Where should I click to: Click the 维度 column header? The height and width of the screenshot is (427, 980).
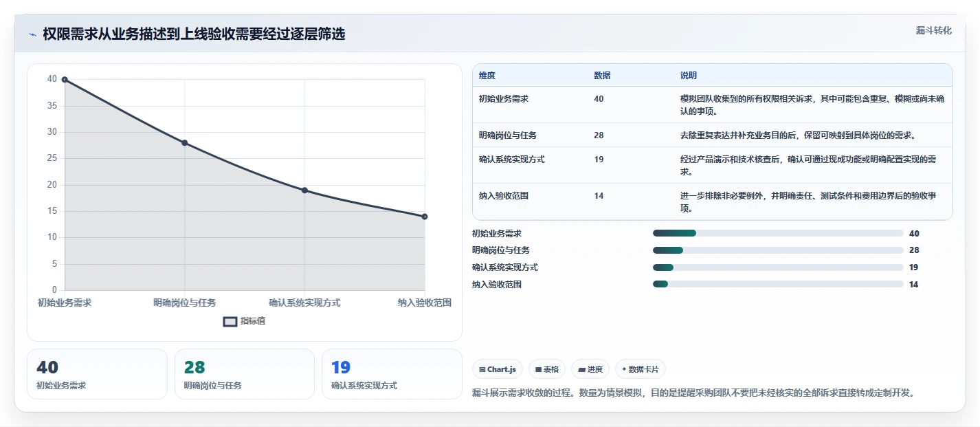[487, 76]
